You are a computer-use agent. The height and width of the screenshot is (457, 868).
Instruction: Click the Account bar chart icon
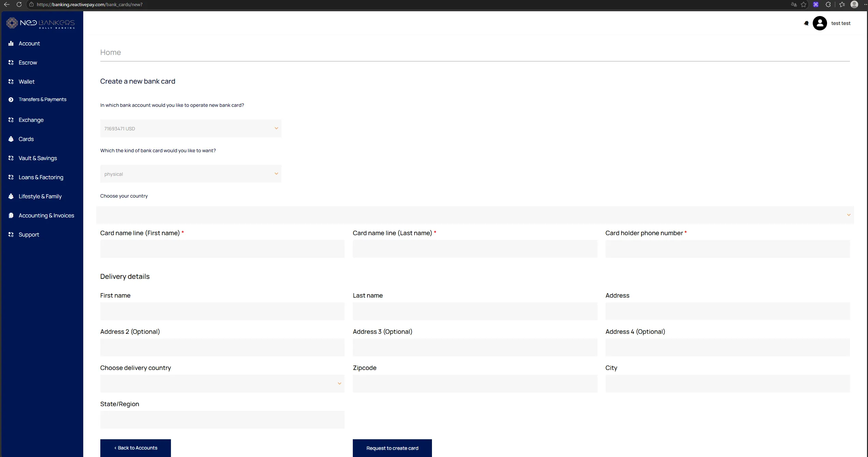click(11, 43)
